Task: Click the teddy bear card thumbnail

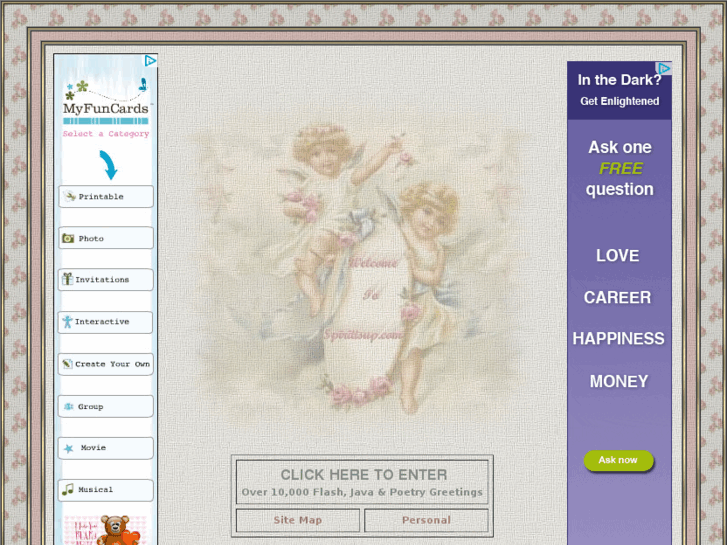Action: pos(106,530)
